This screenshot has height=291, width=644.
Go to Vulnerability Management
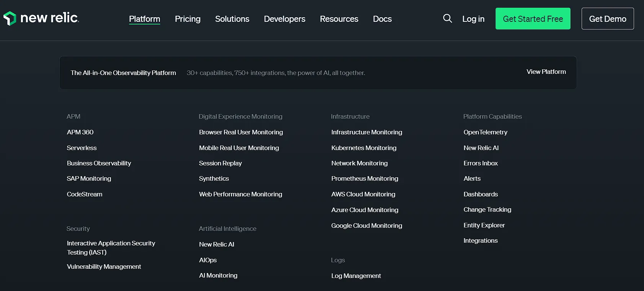click(x=104, y=266)
